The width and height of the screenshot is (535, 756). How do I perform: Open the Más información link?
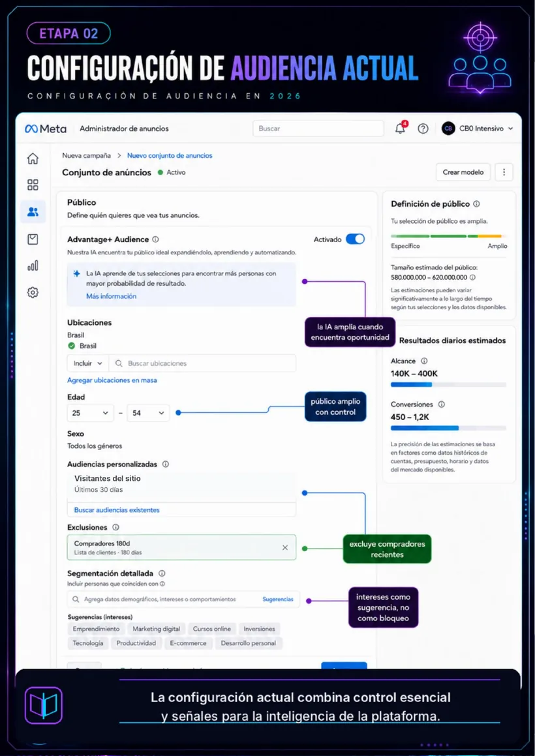pos(112,297)
